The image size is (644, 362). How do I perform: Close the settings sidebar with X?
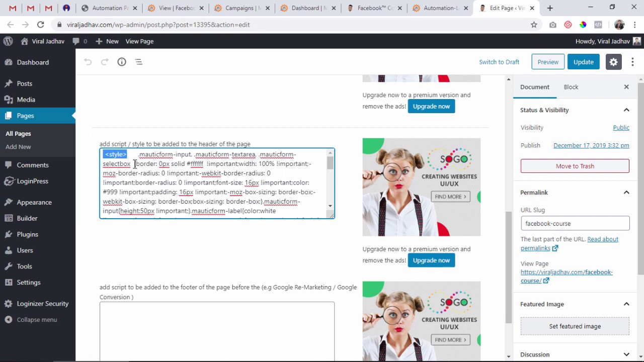pos(626,87)
